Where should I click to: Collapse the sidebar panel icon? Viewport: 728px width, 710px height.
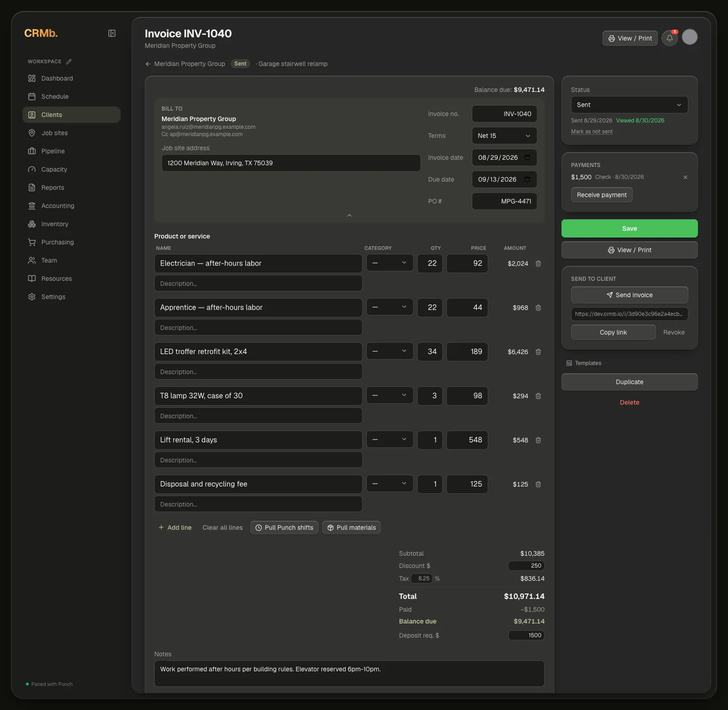(x=112, y=33)
